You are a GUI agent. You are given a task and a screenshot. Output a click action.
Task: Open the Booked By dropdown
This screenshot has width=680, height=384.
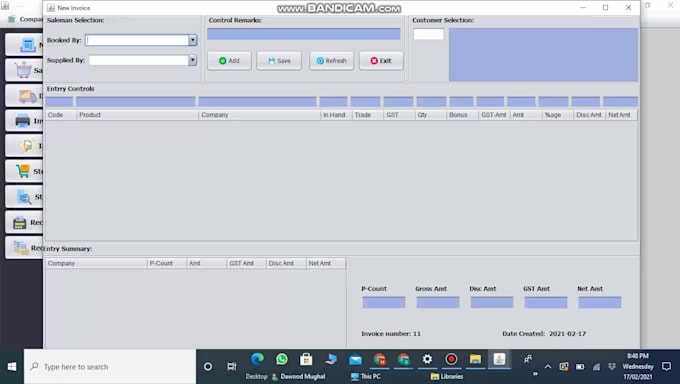(x=193, y=40)
